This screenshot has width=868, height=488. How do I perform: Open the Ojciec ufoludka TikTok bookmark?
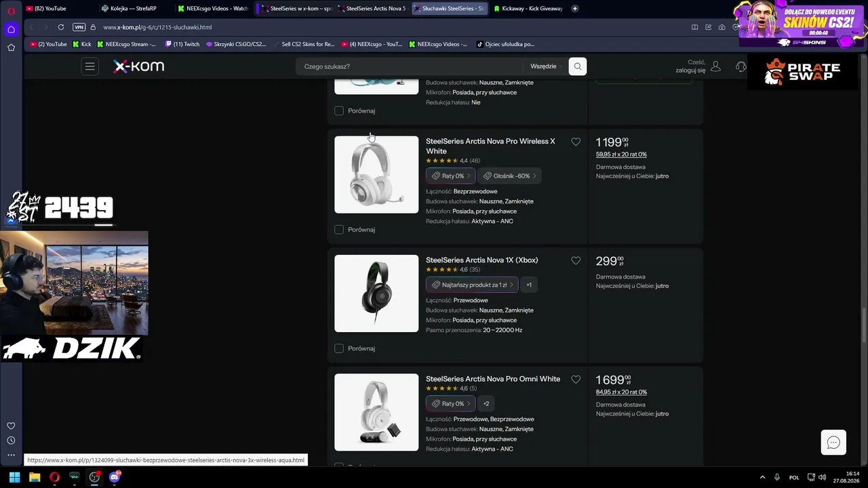(x=505, y=44)
